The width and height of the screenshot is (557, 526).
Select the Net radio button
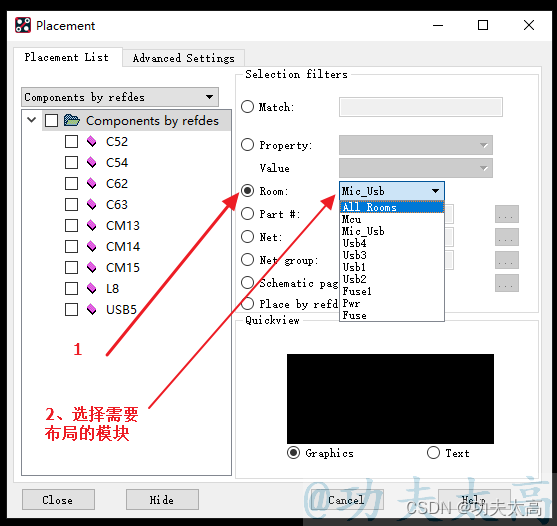(248, 237)
